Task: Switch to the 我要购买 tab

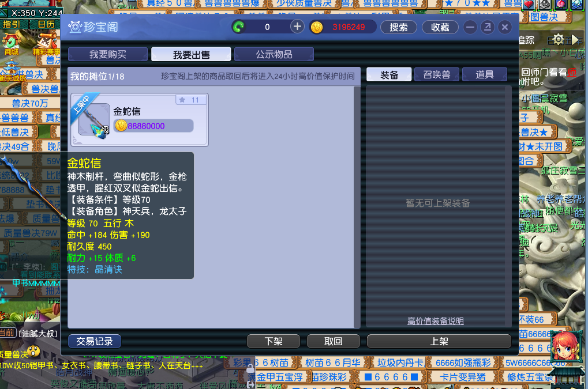Action: 108,54
